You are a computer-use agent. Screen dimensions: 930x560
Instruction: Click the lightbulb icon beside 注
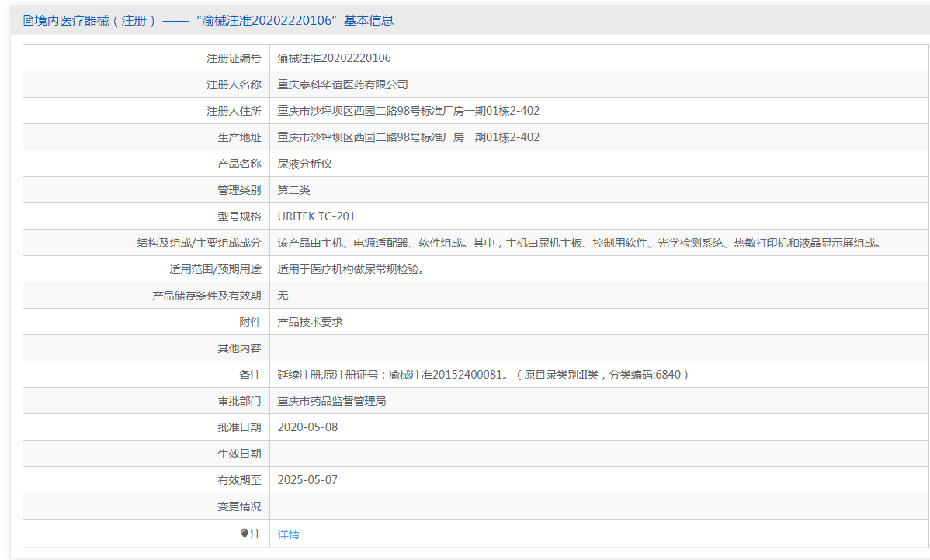tap(244, 534)
